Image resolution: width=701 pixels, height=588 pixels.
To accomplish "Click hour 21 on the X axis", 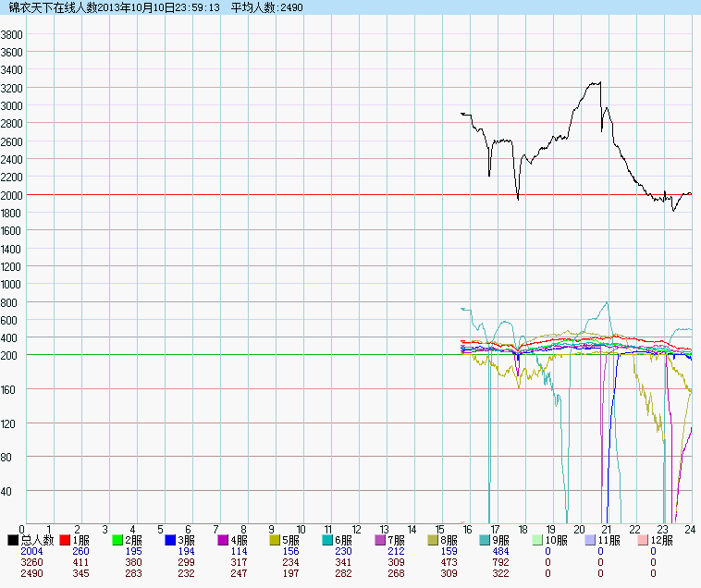I will tap(607, 529).
